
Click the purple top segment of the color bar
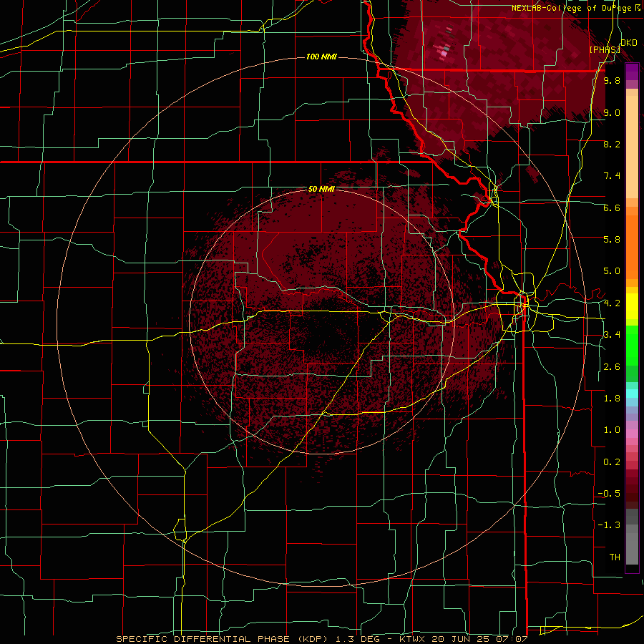point(632,72)
